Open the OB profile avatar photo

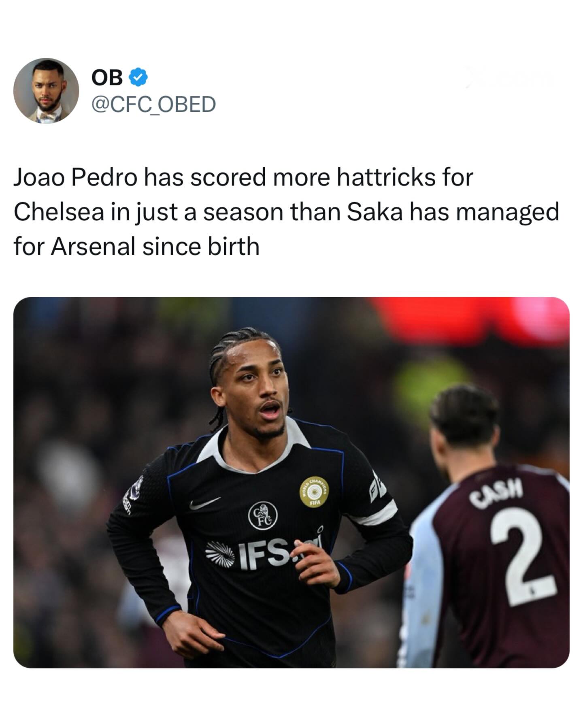point(46,91)
